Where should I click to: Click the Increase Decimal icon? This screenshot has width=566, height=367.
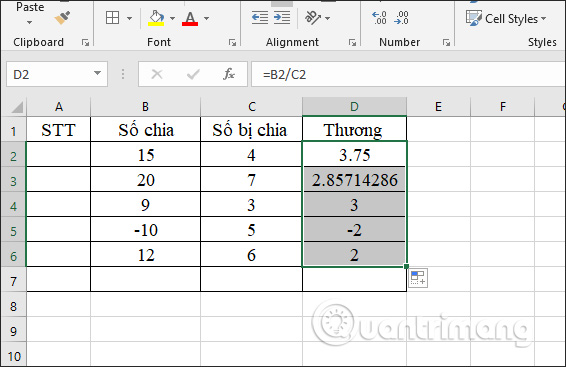[379, 17]
